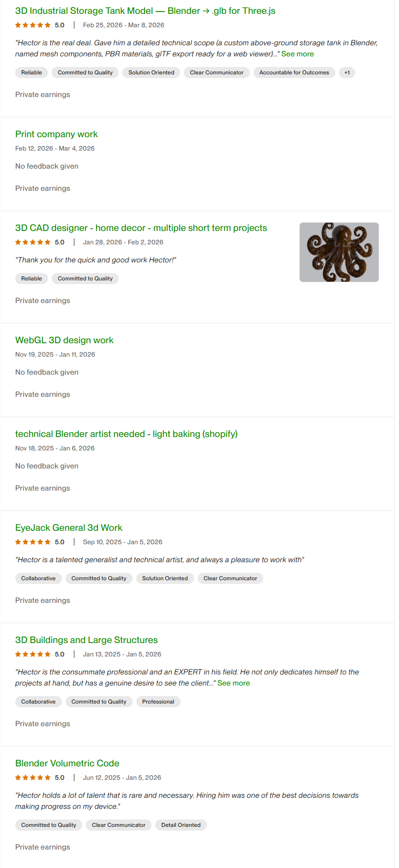Expand the 3D Buildings review with See more
The height and width of the screenshot is (868, 399).
pyautogui.click(x=234, y=683)
